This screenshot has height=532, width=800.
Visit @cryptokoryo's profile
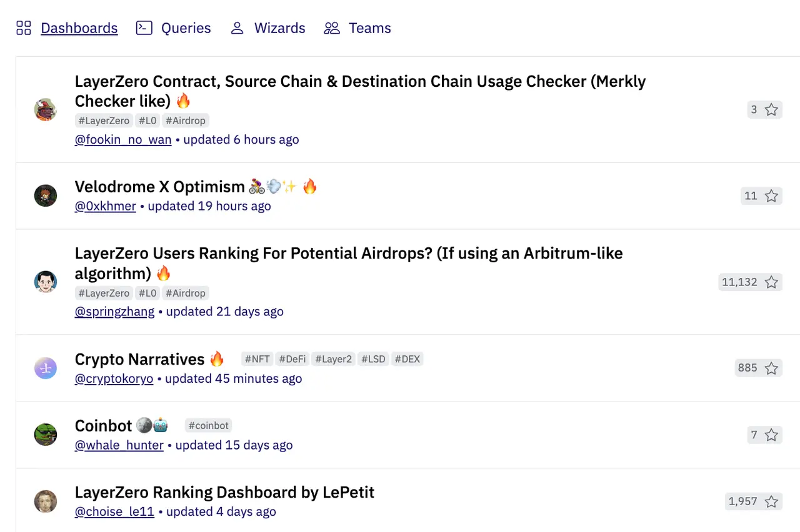click(x=114, y=378)
